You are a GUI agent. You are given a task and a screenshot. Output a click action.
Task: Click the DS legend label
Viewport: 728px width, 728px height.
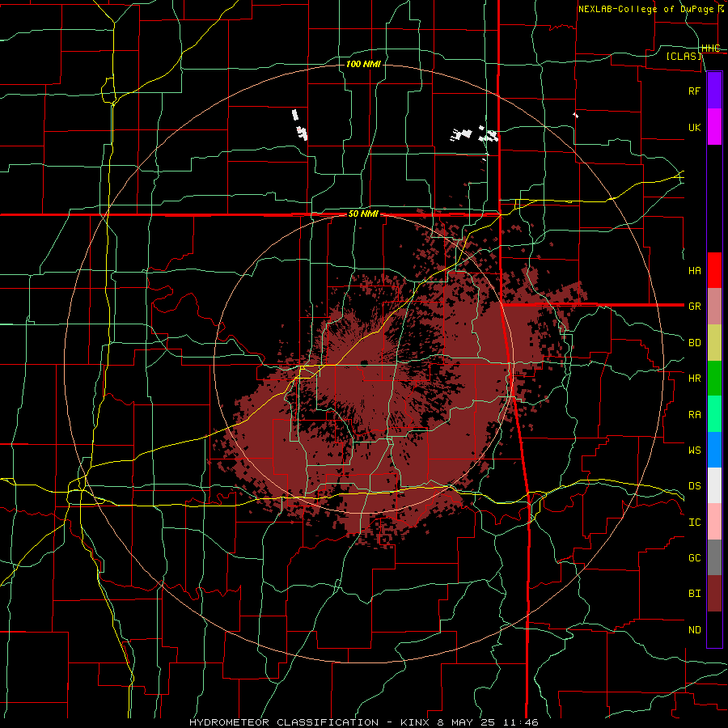[x=695, y=486]
